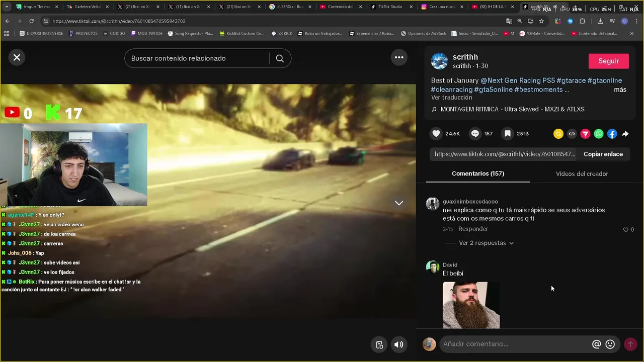
Task: Open browser apps grid icon
Action: click(7, 34)
